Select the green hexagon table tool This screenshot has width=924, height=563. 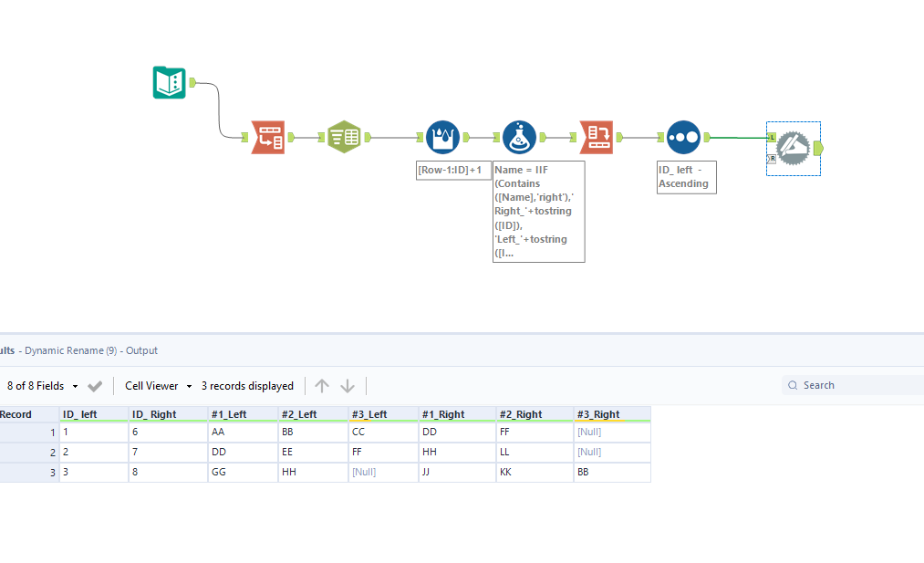344,138
